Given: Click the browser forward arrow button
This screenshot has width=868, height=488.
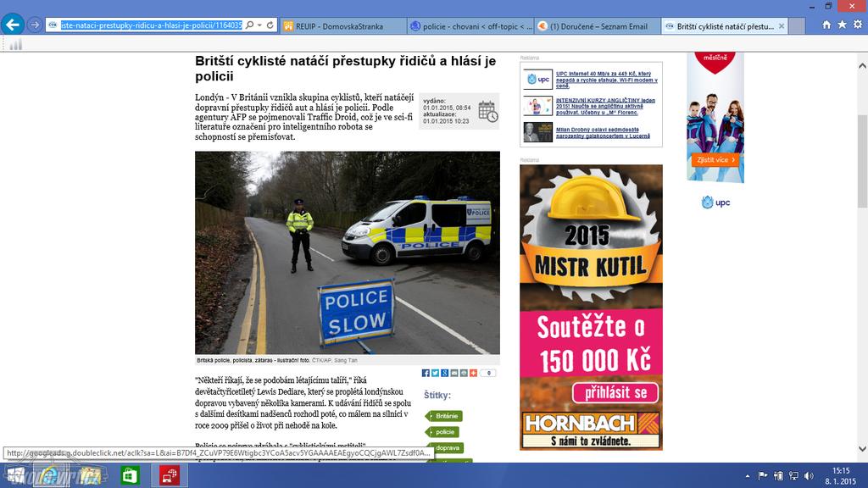Looking at the screenshot, I should pos(34,25).
